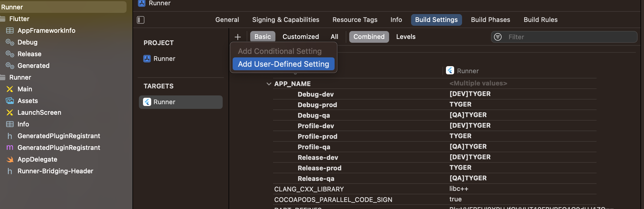Open the Build Rules tab
The width and height of the screenshot is (644, 209).
(x=541, y=20)
